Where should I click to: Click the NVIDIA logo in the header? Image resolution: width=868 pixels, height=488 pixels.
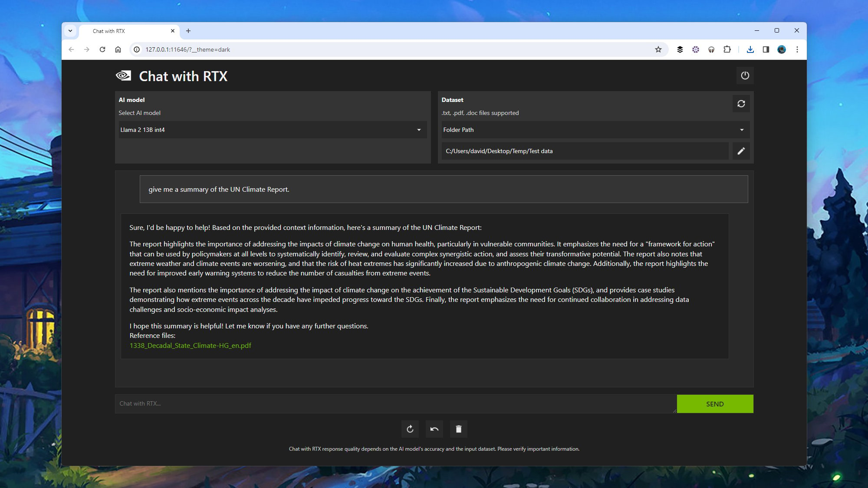[124, 76]
